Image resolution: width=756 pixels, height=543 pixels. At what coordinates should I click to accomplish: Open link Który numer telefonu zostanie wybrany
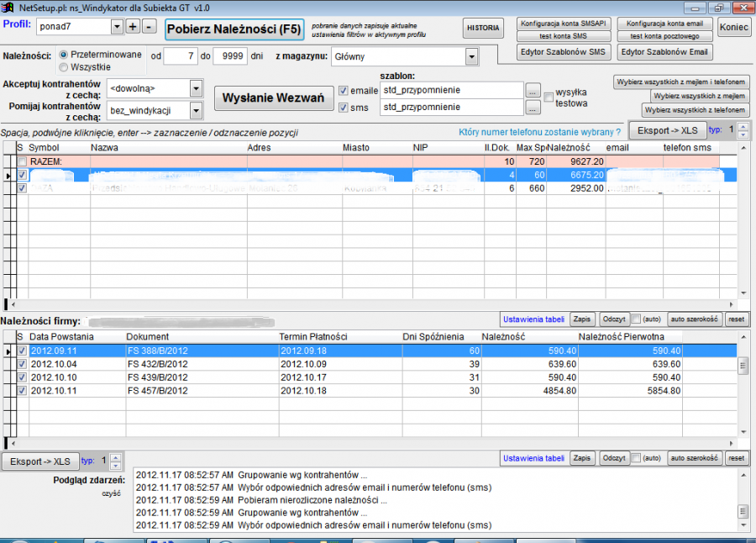tap(539, 132)
